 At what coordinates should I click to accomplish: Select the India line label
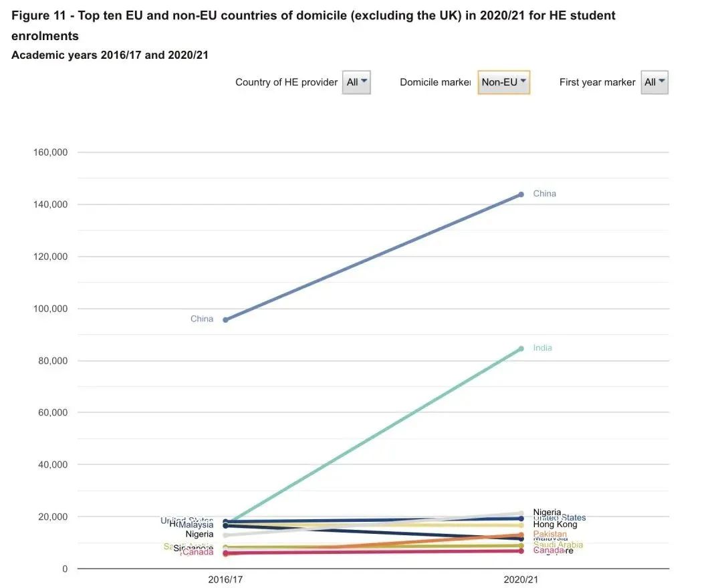click(542, 348)
